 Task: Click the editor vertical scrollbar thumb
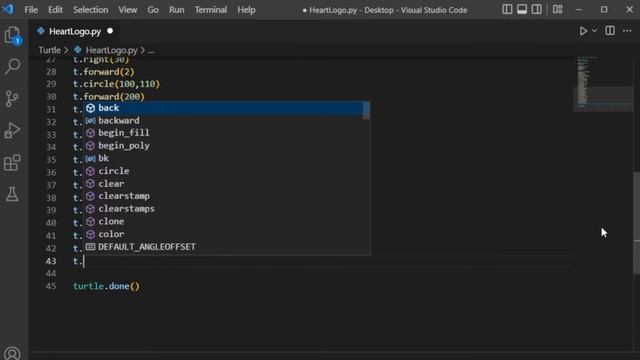(x=636, y=223)
